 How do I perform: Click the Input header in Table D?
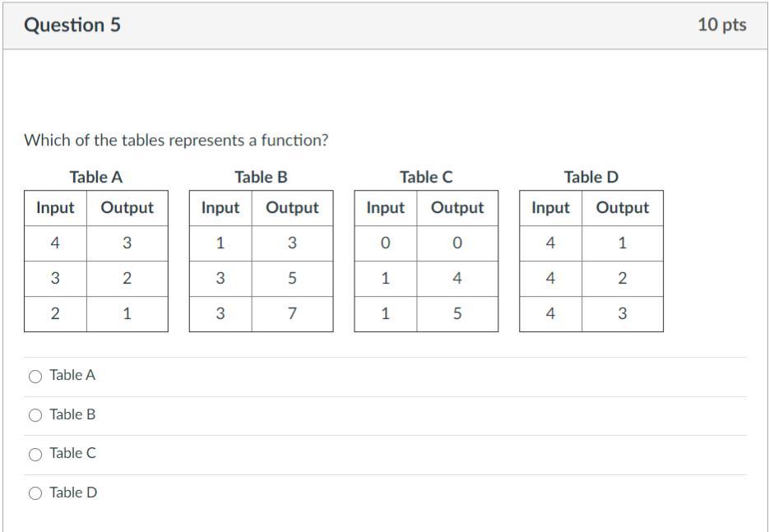(x=550, y=208)
